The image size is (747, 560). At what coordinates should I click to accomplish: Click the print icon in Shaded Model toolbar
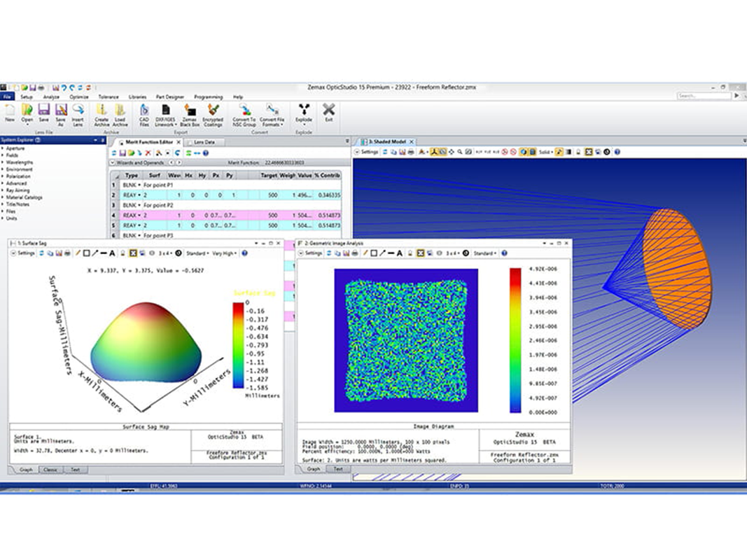tap(411, 152)
